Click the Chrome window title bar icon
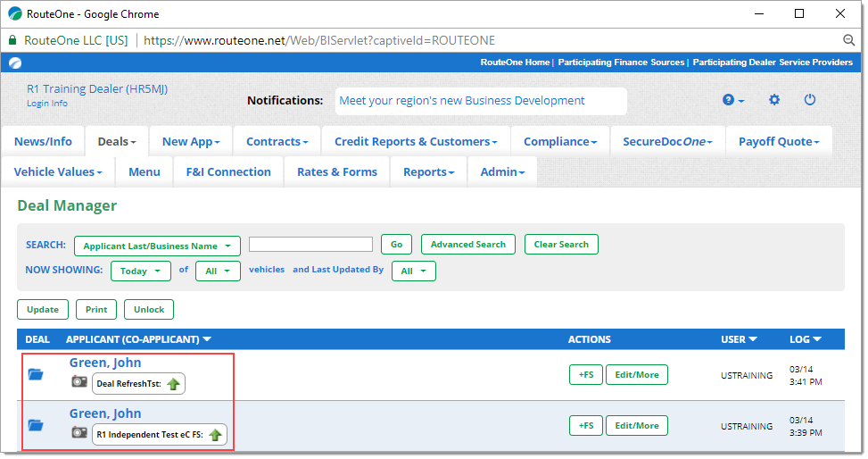 [x=15, y=14]
